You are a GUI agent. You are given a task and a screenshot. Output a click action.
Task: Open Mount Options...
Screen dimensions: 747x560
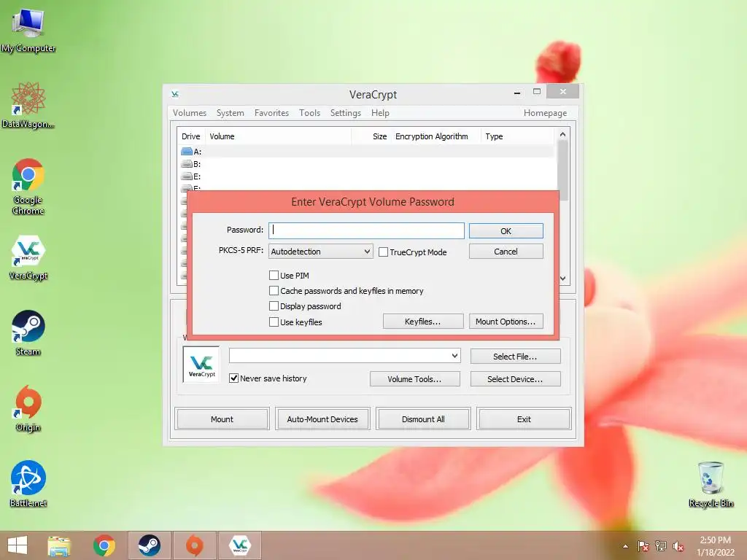click(x=506, y=322)
